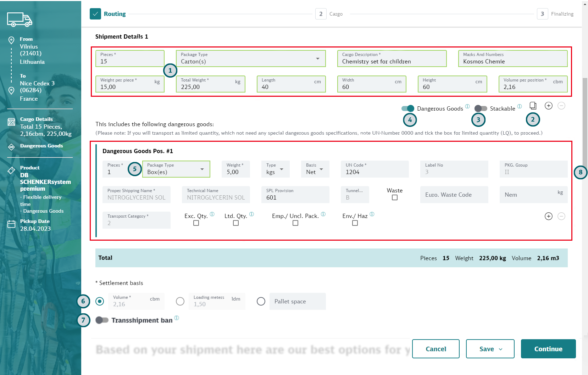Tick the Waste checkbox

click(x=395, y=198)
